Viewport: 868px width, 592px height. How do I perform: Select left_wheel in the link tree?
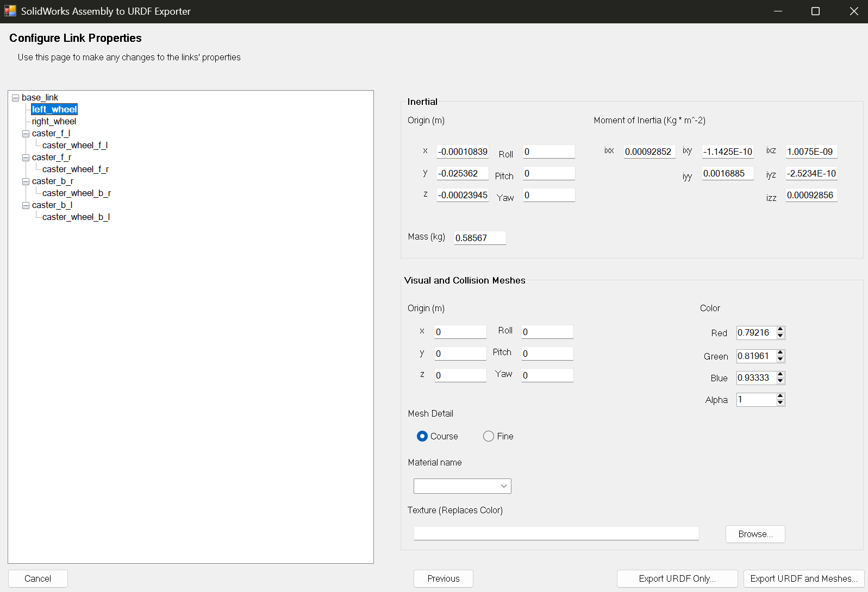pyautogui.click(x=54, y=109)
